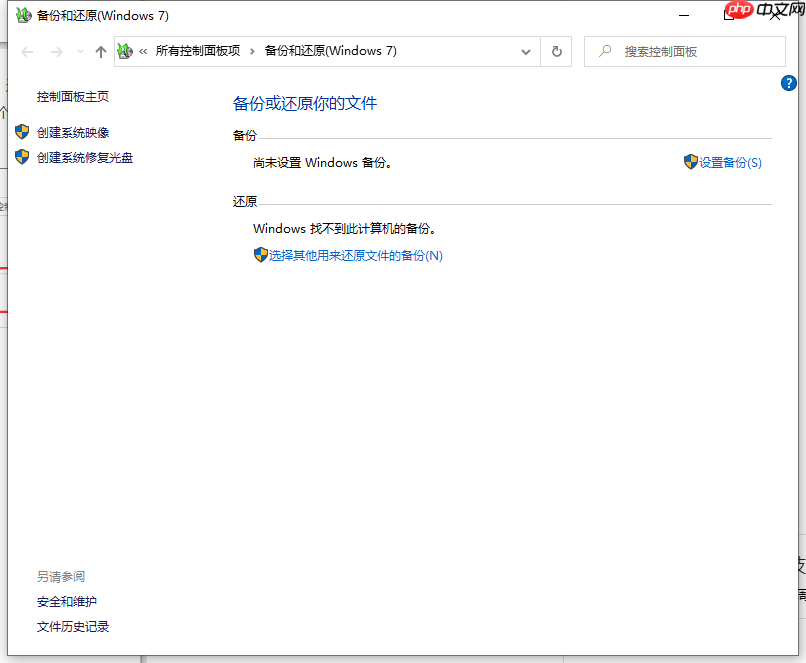
Task: Click the shield icon beside 设置备份(S)
Action: point(691,162)
